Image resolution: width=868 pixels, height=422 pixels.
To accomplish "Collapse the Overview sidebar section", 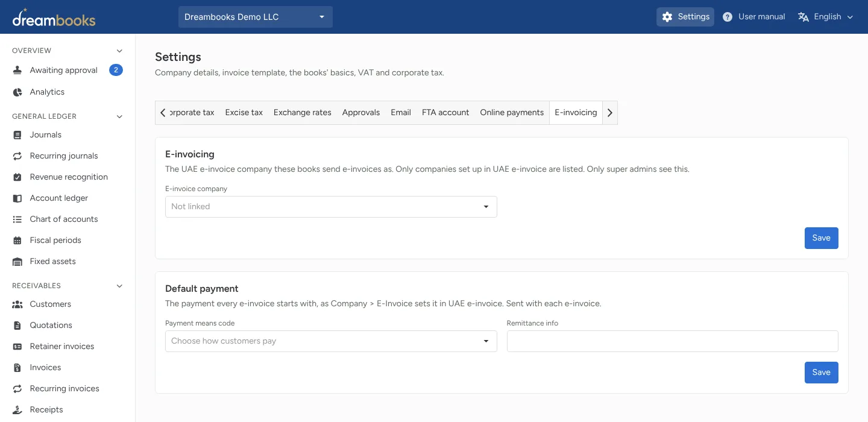I will point(119,51).
